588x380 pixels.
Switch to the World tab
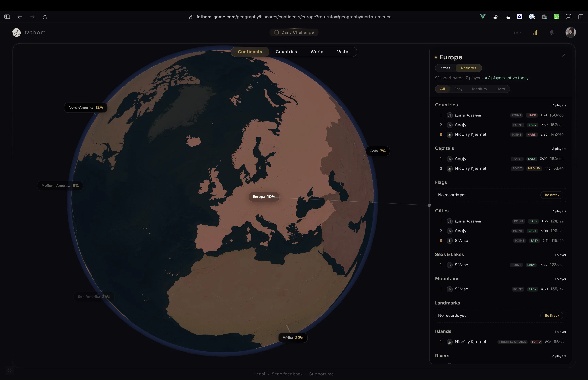pos(317,52)
